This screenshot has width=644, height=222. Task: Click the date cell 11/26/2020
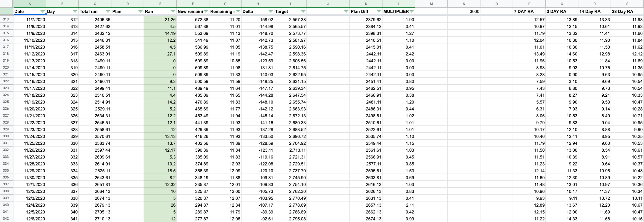[30, 150]
